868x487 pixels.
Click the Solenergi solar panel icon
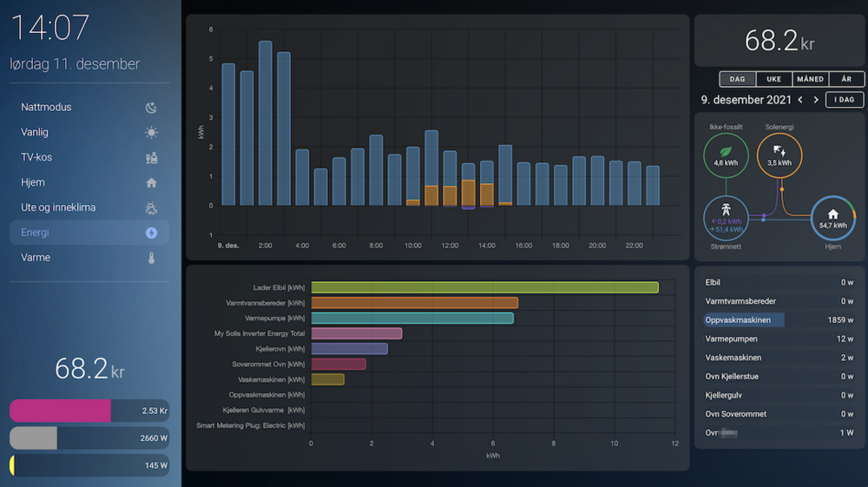click(x=779, y=151)
